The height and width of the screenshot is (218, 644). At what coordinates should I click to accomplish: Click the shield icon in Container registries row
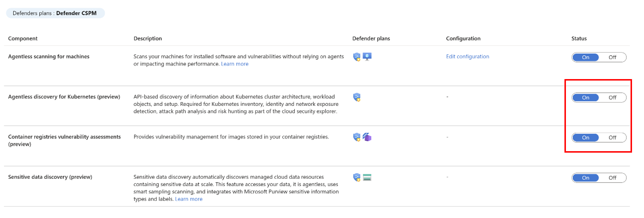tap(357, 137)
